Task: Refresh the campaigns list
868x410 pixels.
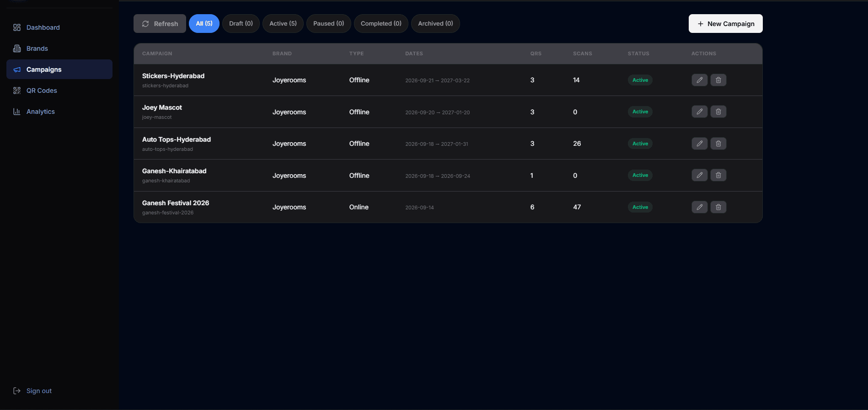Action: click(x=160, y=24)
